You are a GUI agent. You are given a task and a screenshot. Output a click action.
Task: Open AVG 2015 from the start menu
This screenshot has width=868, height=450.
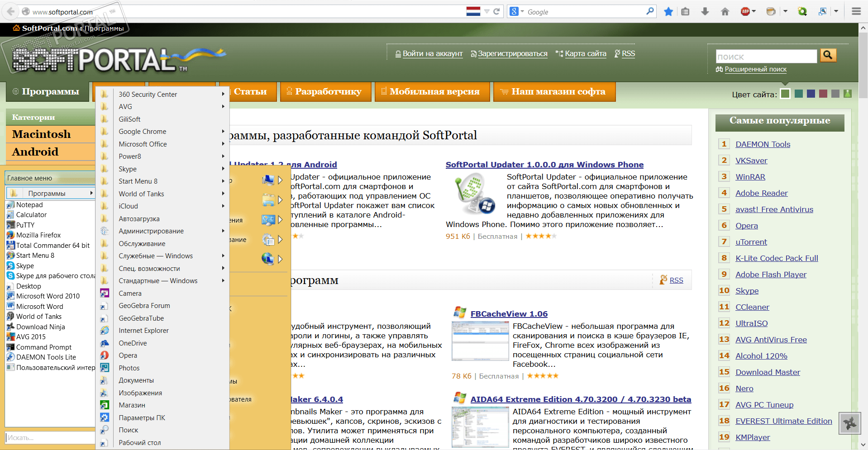[31, 337]
